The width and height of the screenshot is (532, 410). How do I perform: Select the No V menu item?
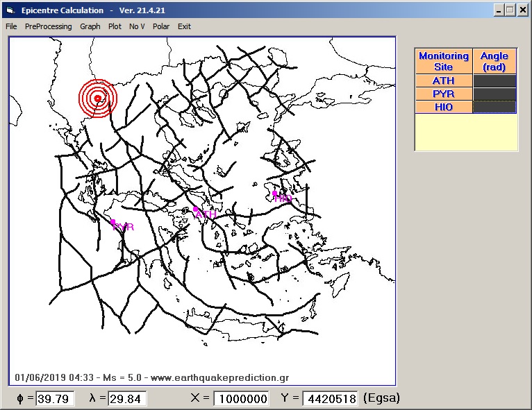(137, 26)
